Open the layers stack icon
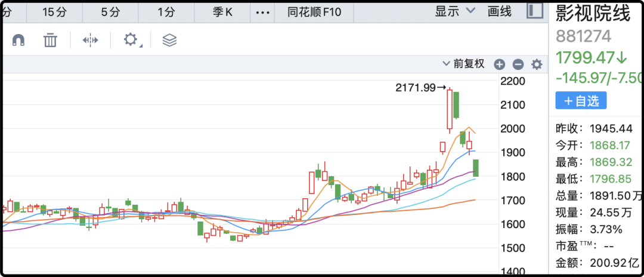This screenshot has width=644, height=277. (169, 40)
